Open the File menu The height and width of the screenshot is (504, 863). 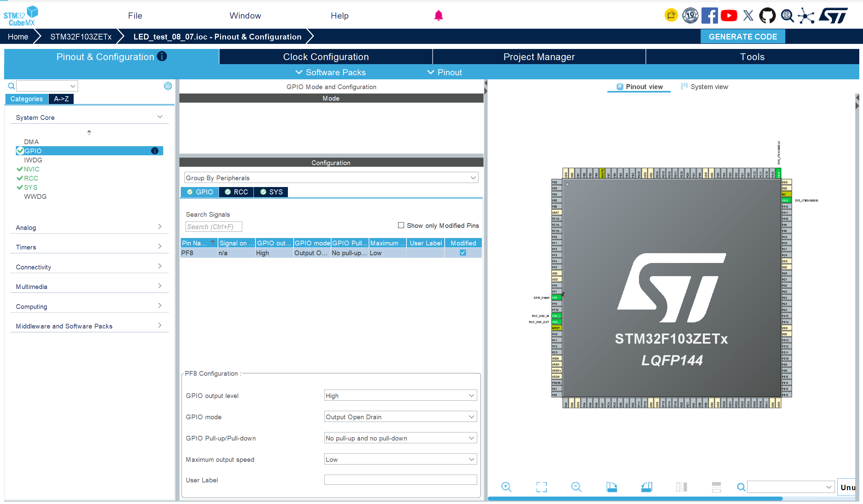click(x=135, y=16)
